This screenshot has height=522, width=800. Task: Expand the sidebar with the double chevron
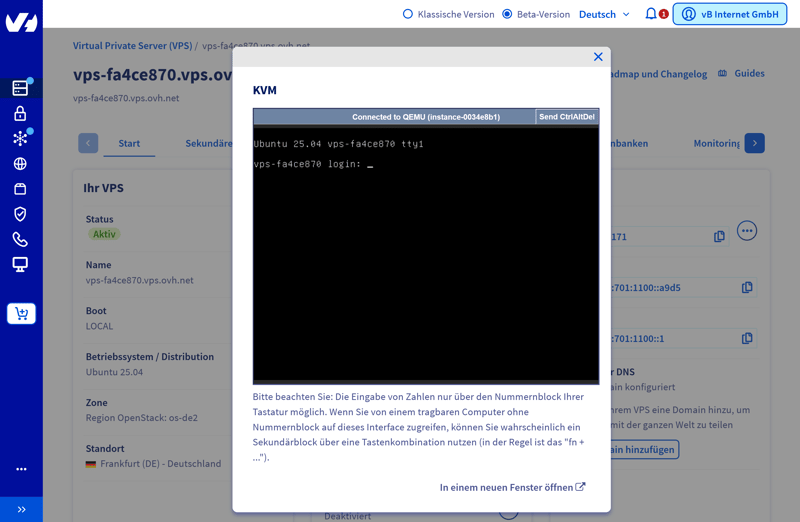click(21, 509)
